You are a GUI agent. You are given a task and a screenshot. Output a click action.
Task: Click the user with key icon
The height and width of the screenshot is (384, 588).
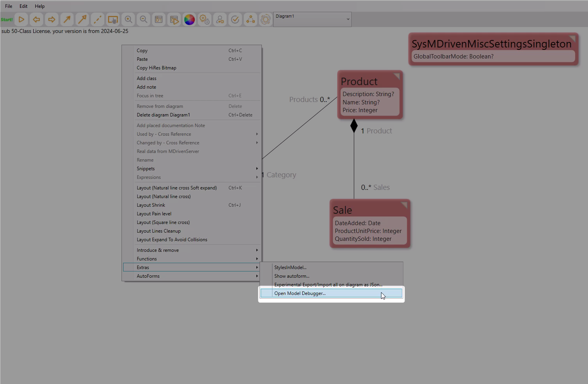click(220, 19)
